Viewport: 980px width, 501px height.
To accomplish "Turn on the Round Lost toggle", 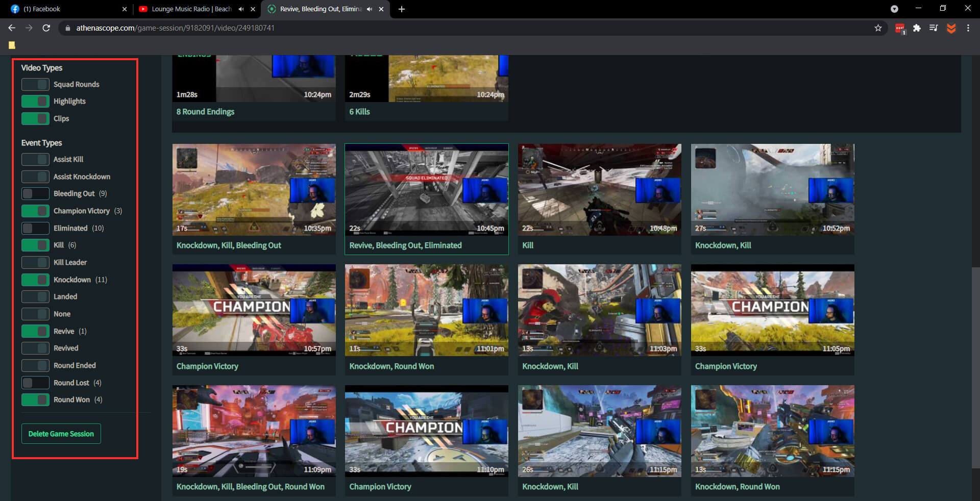I will tap(35, 383).
